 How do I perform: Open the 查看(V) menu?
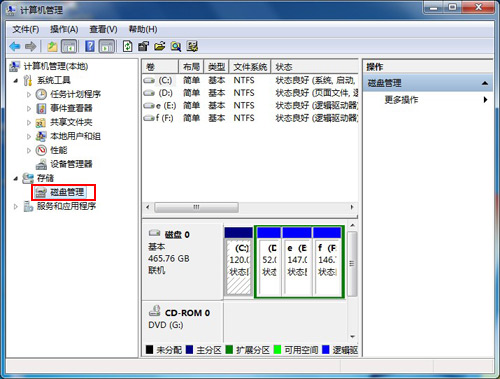pyautogui.click(x=103, y=29)
